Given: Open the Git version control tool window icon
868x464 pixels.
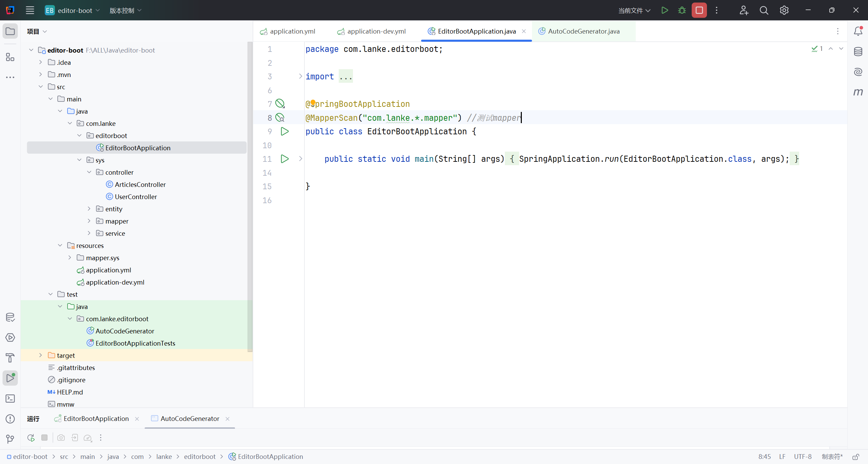Looking at the screenshot, I should click(10, 439).
